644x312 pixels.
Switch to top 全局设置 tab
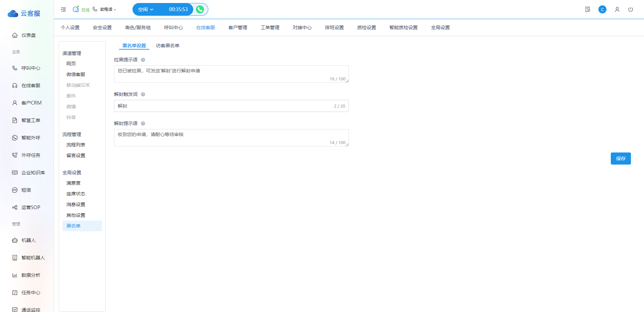[440, 27]
